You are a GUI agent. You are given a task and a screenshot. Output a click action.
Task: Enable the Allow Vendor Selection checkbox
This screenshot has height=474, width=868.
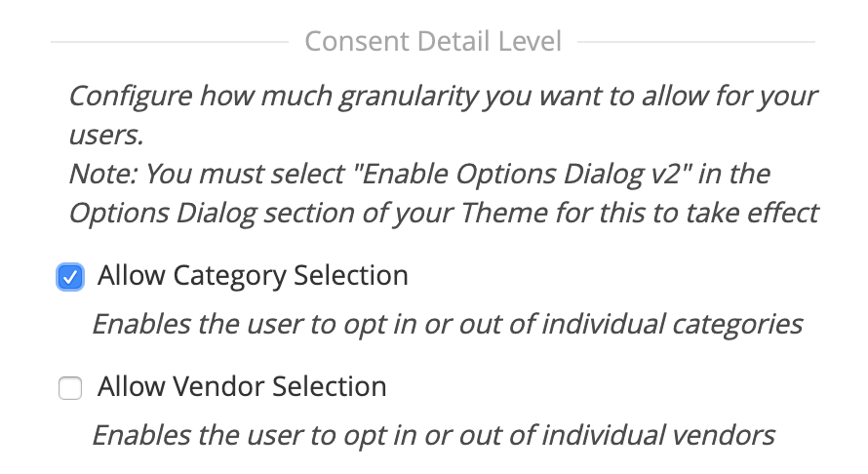(70, 389)
